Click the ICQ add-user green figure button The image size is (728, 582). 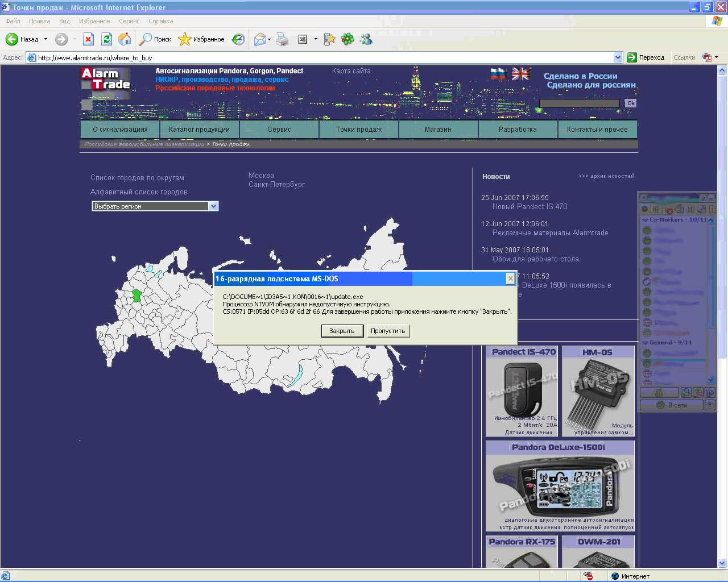coord(659,393)
